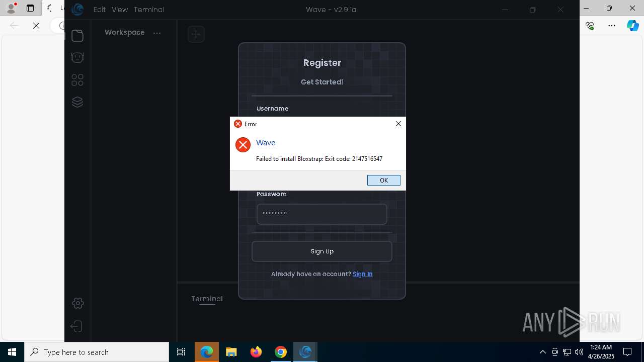
Task: Click the Wave app taskbar icon
Action: pyautogui.click(x=305, y=352)
